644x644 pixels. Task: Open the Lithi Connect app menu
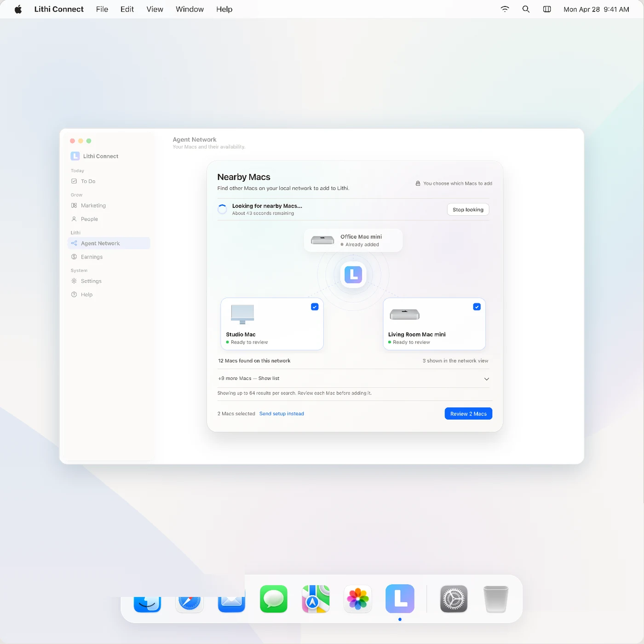[59, 9]
